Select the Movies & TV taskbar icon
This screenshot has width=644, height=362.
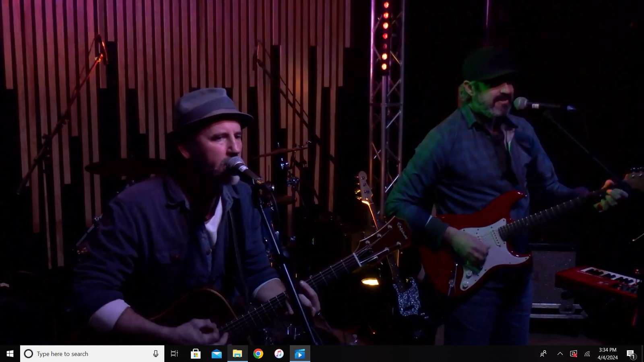(x=300, y=354)
